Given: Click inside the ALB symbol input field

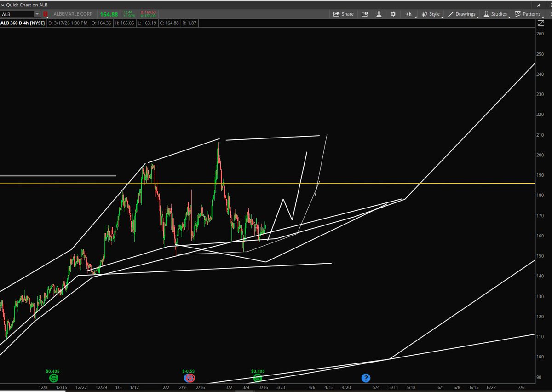Looking at the screenshot, I should point(17,14).
